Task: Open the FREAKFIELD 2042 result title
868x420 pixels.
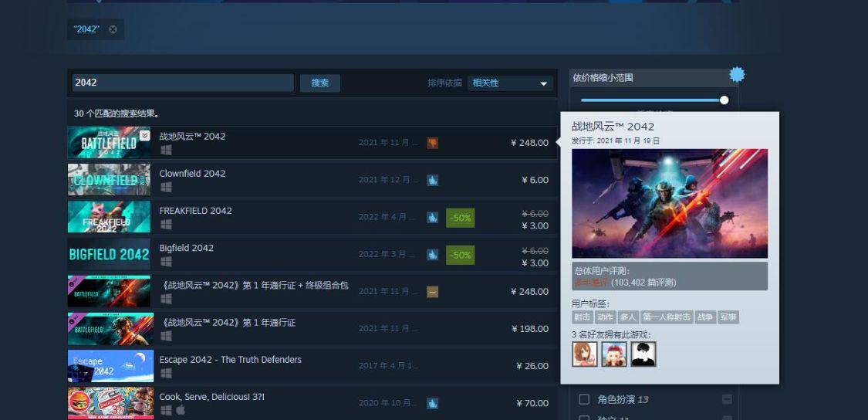Action: (x=195, y=211)
